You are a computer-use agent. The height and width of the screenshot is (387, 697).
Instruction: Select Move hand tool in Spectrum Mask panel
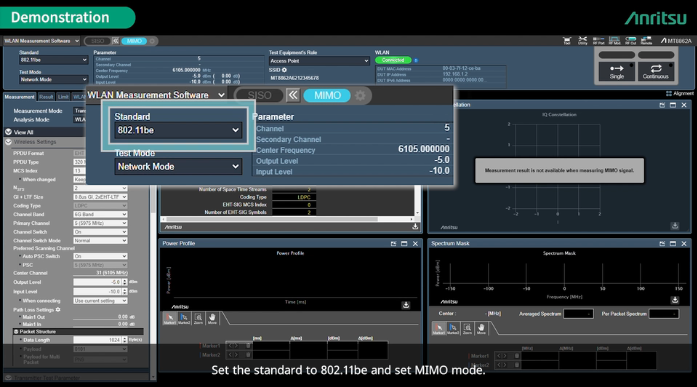tap(481, 328)
